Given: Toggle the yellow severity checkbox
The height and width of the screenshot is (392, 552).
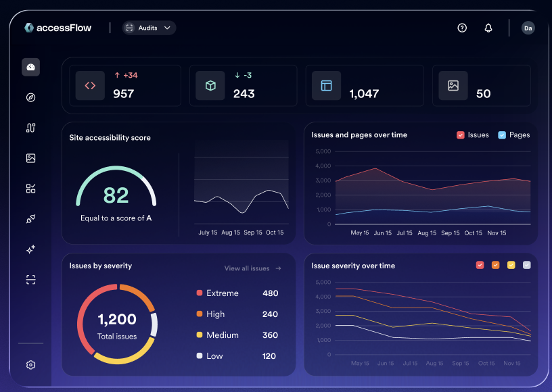Looking at the screenshot, I should pyautogui.click(x=511, y=265).
